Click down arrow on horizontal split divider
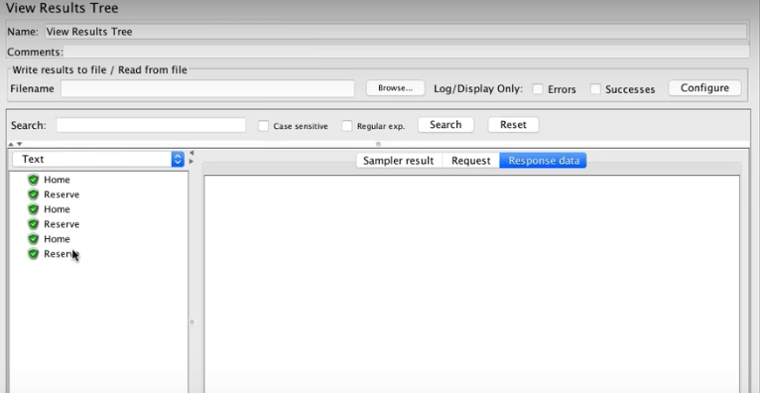The image size is (760, 393). (20, 144)
